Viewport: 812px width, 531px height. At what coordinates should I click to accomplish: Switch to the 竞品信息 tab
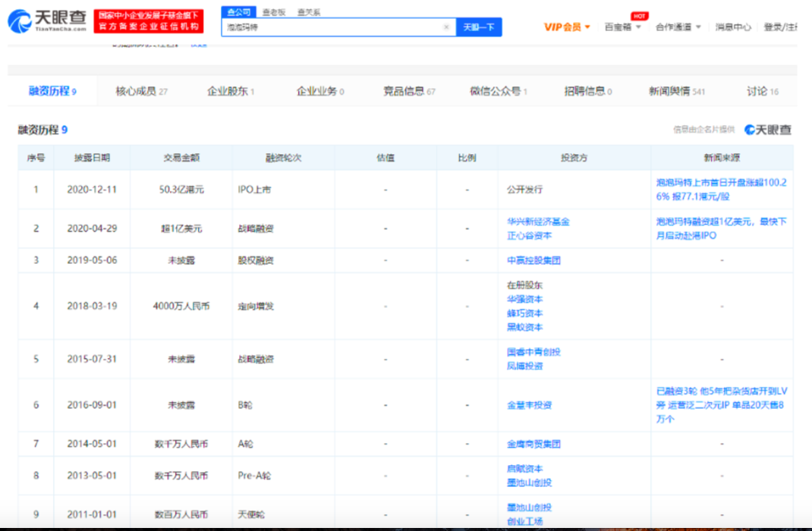pos(409,91)
